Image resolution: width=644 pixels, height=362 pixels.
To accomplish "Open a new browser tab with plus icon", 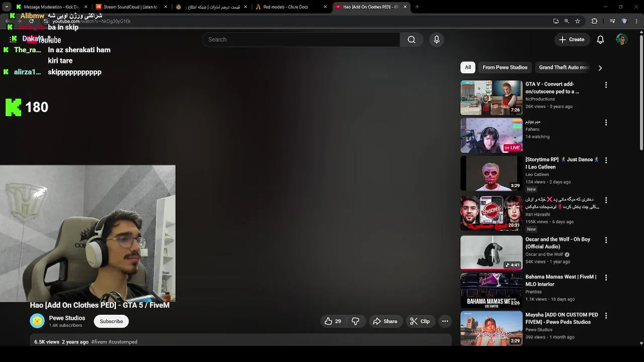I will pos(417,7).
